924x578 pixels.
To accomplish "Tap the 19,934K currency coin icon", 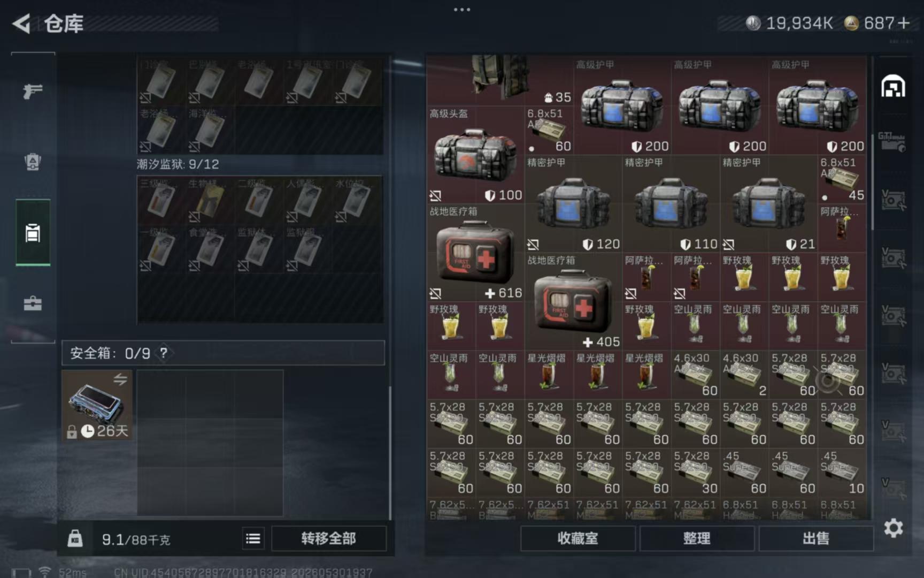I will [753, 23].
